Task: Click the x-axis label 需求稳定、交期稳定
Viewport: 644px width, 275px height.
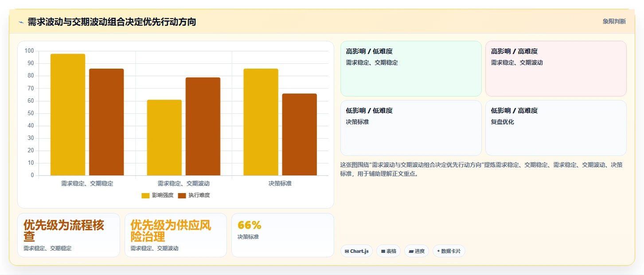Action: pyautogui.click(x=87, y=183)
